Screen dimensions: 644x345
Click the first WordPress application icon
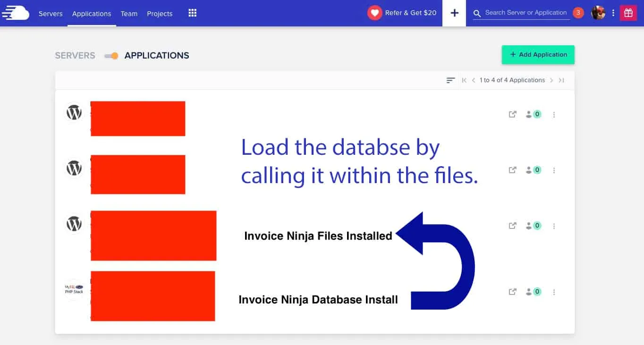pyautogui.click(x=74, y=112)
